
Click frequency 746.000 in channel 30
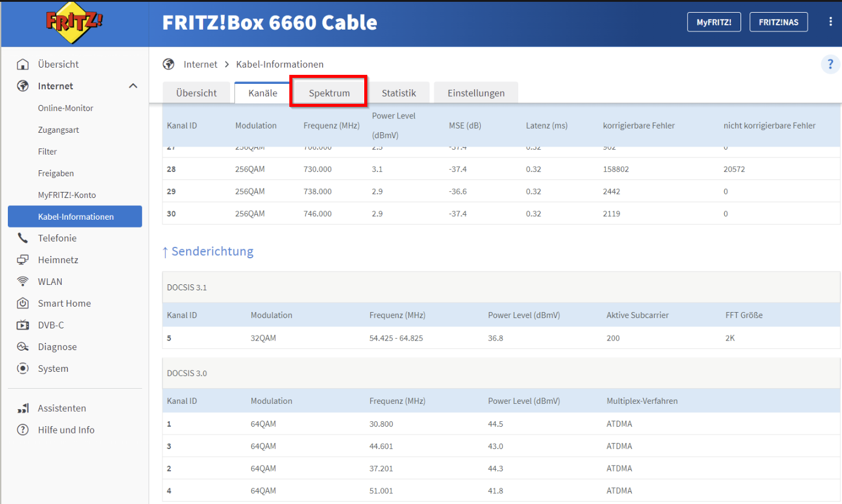click(318, 214)
